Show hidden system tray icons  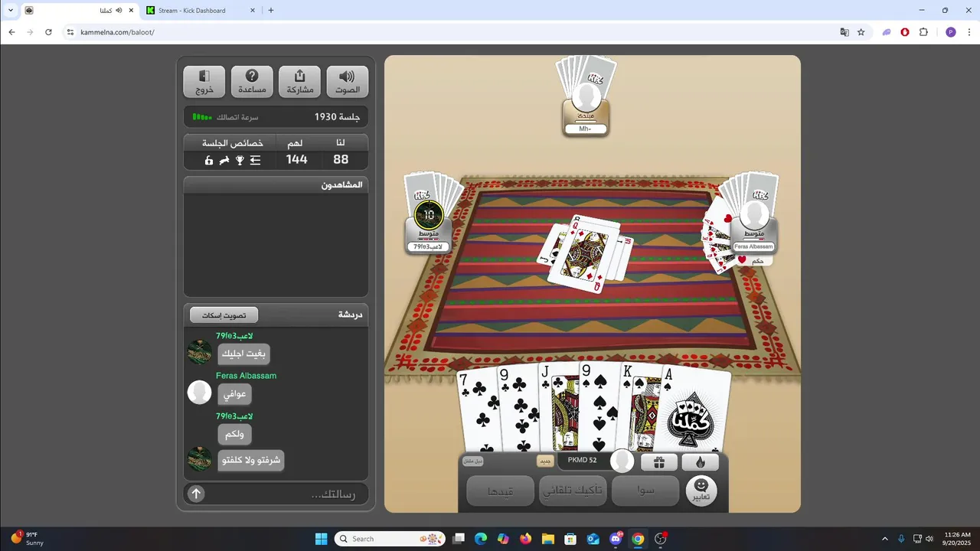(x=885, y=539)
